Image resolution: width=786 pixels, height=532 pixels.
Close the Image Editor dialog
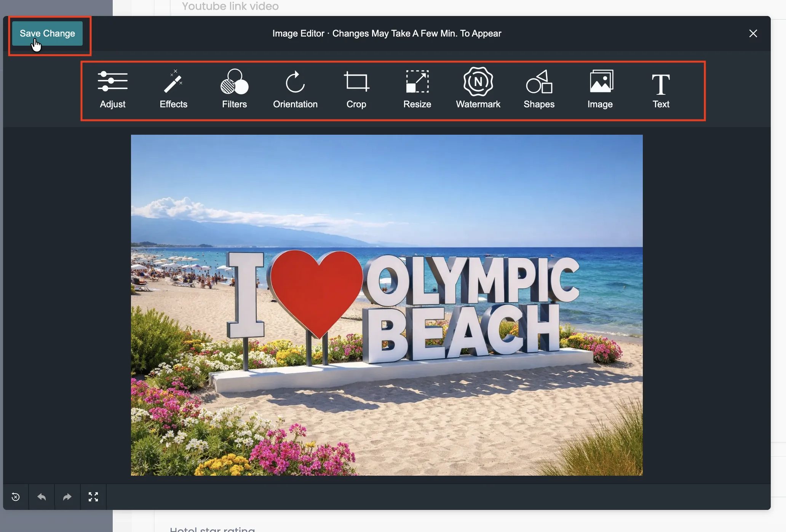(753, 33)
